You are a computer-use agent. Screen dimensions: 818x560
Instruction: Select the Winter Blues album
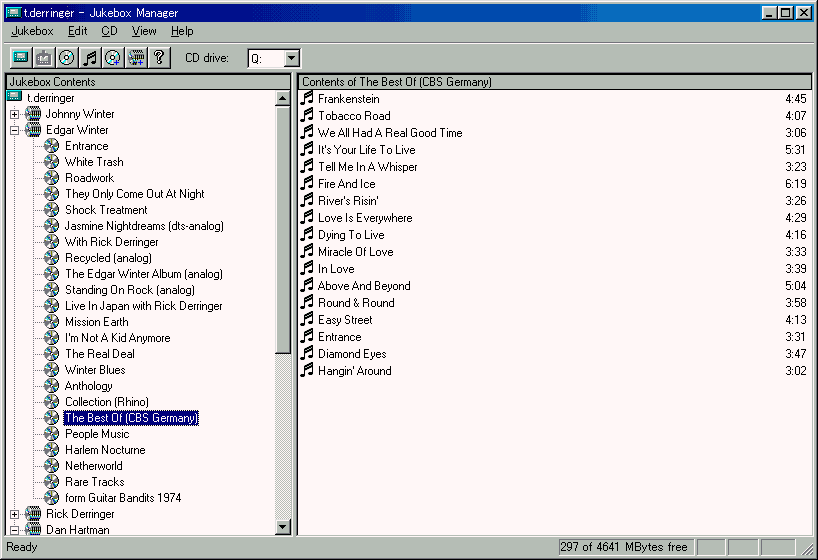[x=95, y=370]
